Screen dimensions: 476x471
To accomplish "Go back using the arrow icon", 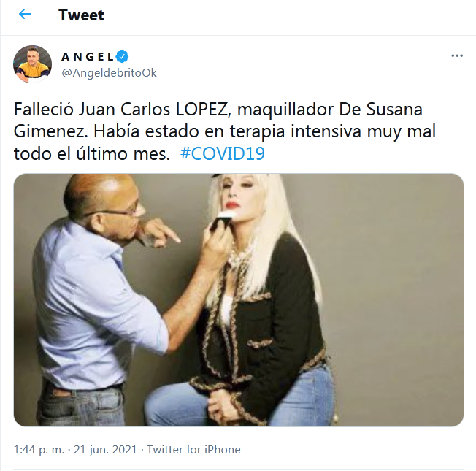I will [x=26, y=14].
